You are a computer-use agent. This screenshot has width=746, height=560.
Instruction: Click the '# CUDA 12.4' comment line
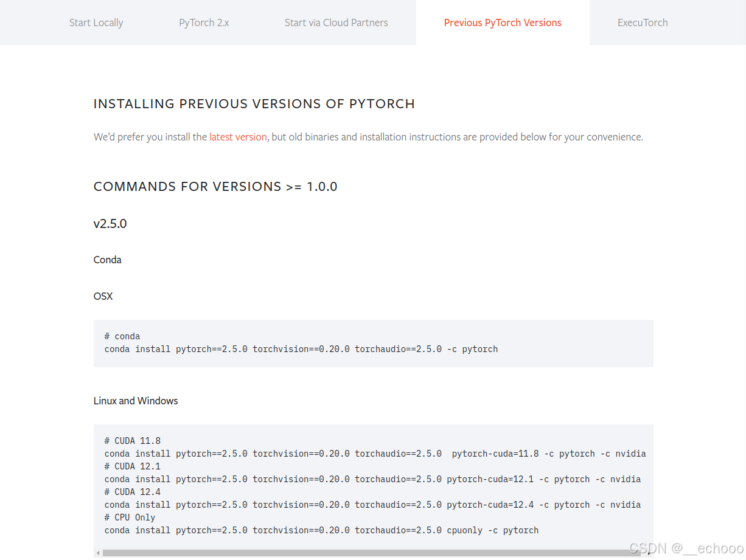[x=133, y=492]
